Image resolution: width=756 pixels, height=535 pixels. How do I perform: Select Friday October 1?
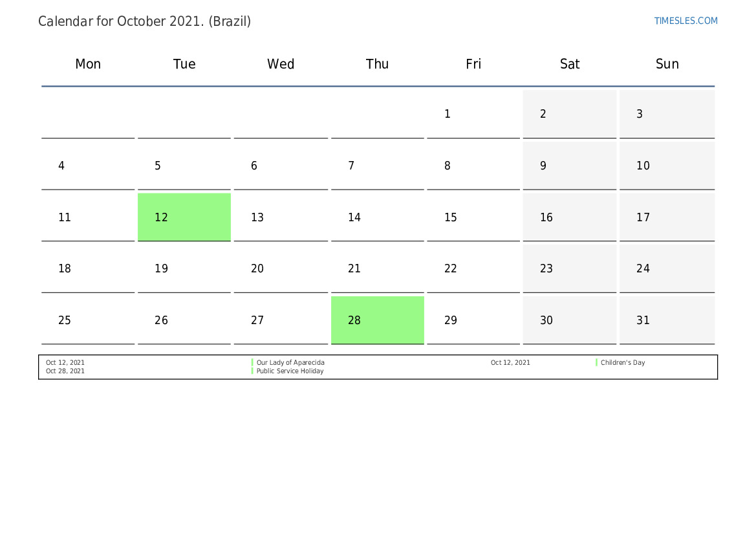pyautogui.click(x=473, y=114)
